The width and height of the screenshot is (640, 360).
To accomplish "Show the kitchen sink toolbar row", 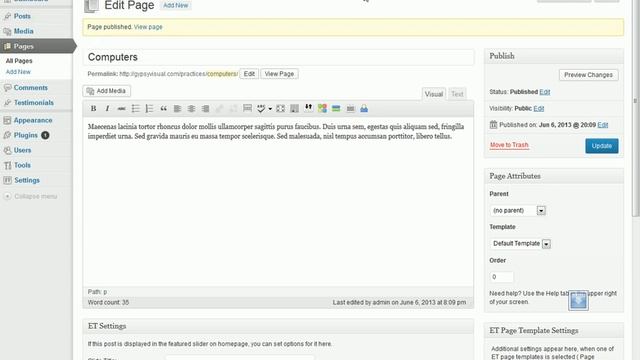I will (x=294, y=109).
